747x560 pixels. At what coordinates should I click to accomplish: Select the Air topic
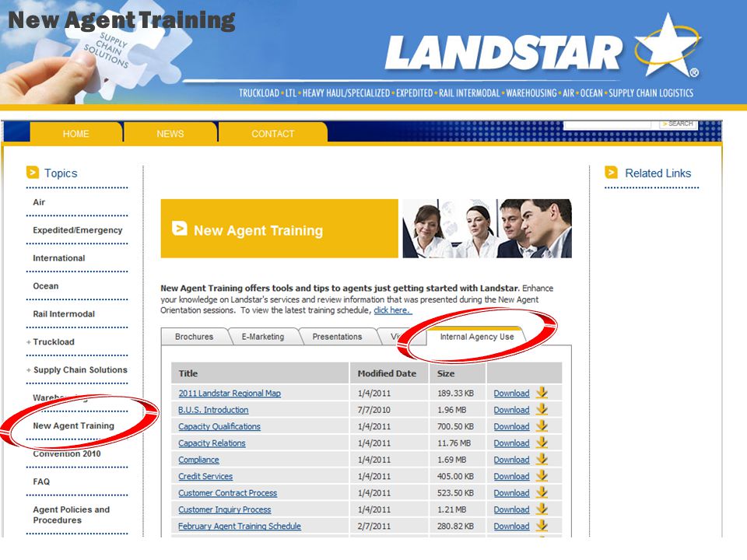click(x=39, y=202)
